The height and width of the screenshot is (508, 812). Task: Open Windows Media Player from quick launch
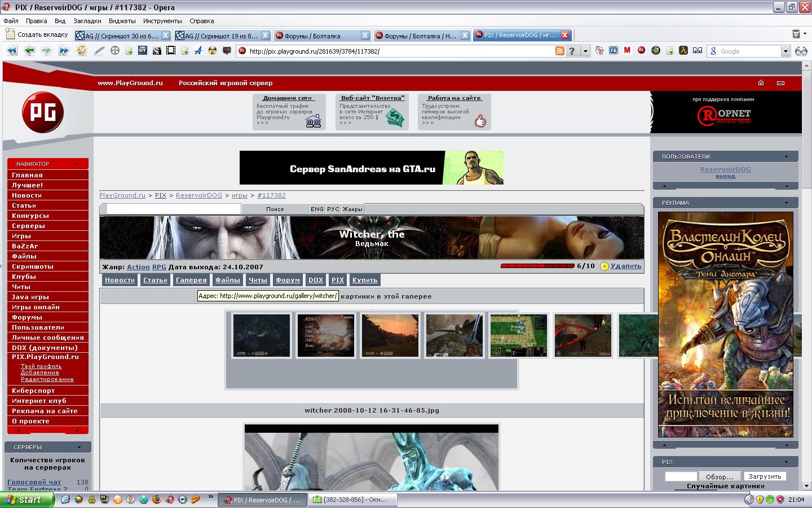(x=182, y=500)
